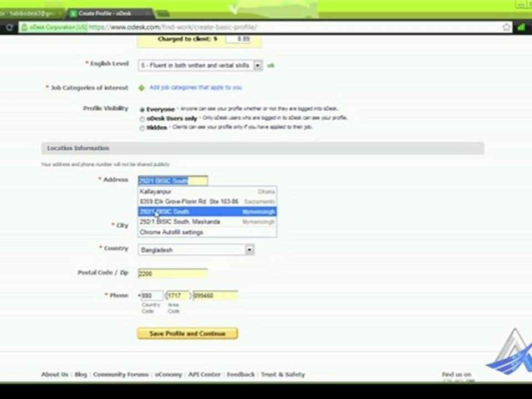Viewport: 532px width, 399px height.
Task: Click the Charged to client amount field
Action: coord(239,39)
